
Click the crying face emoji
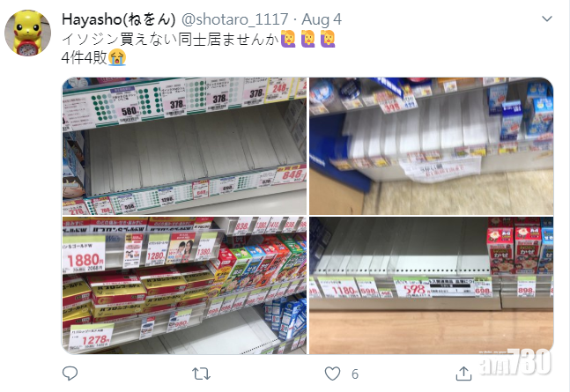tap(116, 58)
